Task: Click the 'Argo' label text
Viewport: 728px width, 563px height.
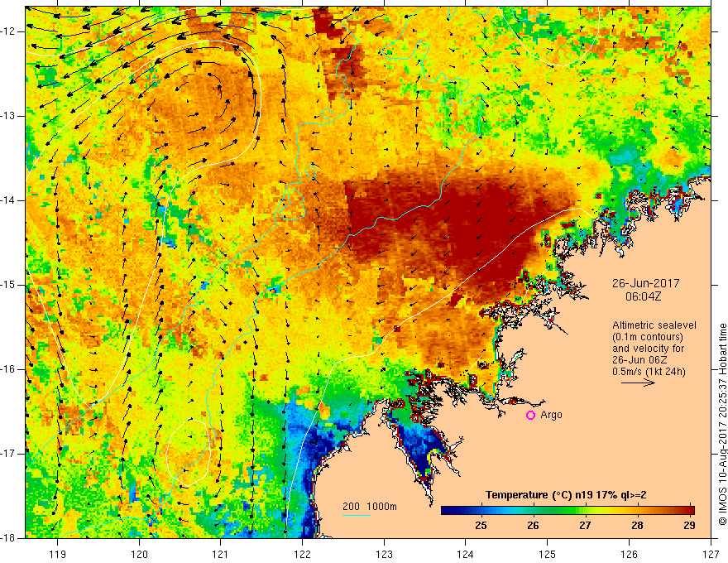Action: coord(551,415)
